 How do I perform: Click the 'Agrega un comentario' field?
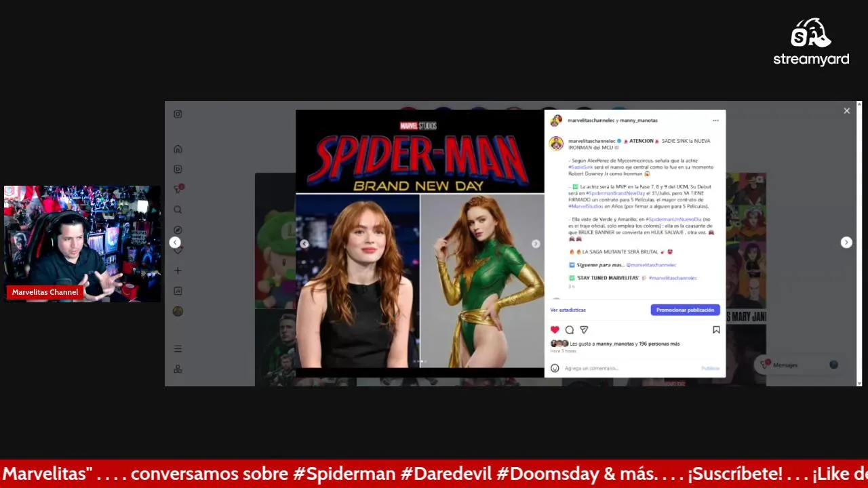631,368
